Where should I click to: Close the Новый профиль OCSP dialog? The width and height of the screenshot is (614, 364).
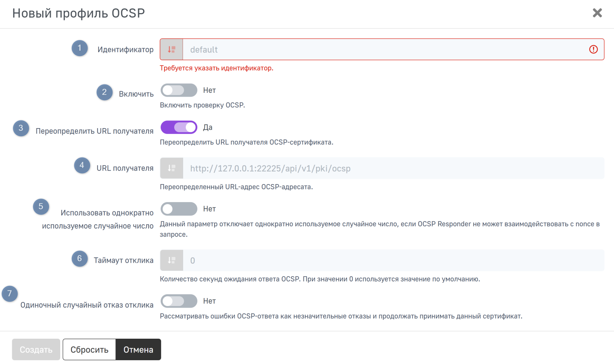pos(597,13)
